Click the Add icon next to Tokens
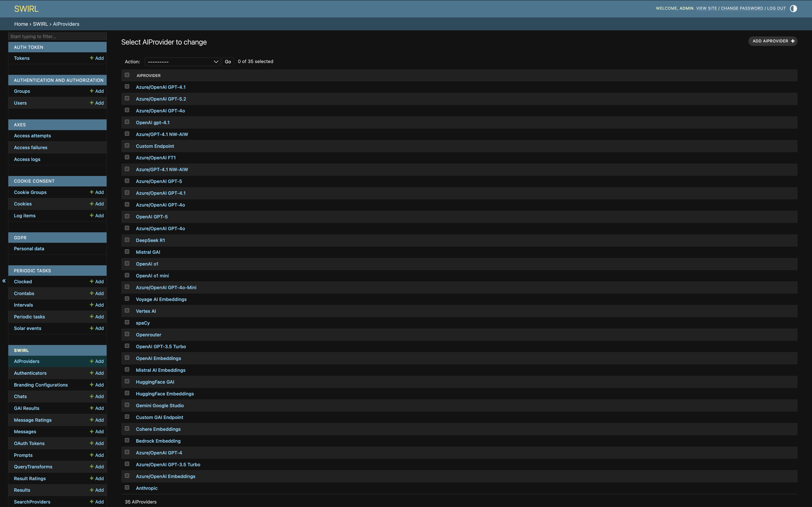Image resolution: width=812 pixels, height=507 pixels. click(92, 58)
